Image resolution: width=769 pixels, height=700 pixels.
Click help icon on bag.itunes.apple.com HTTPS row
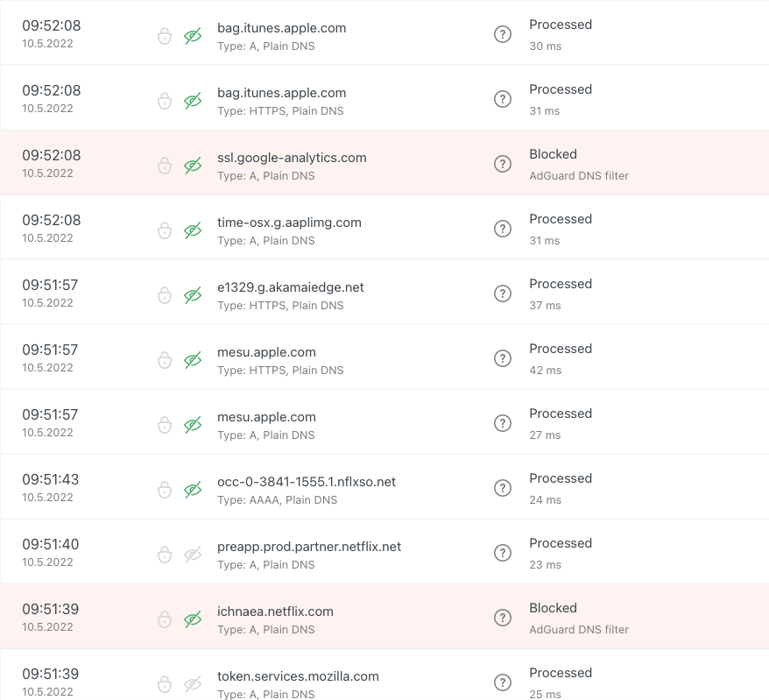(x=502, y=99)
